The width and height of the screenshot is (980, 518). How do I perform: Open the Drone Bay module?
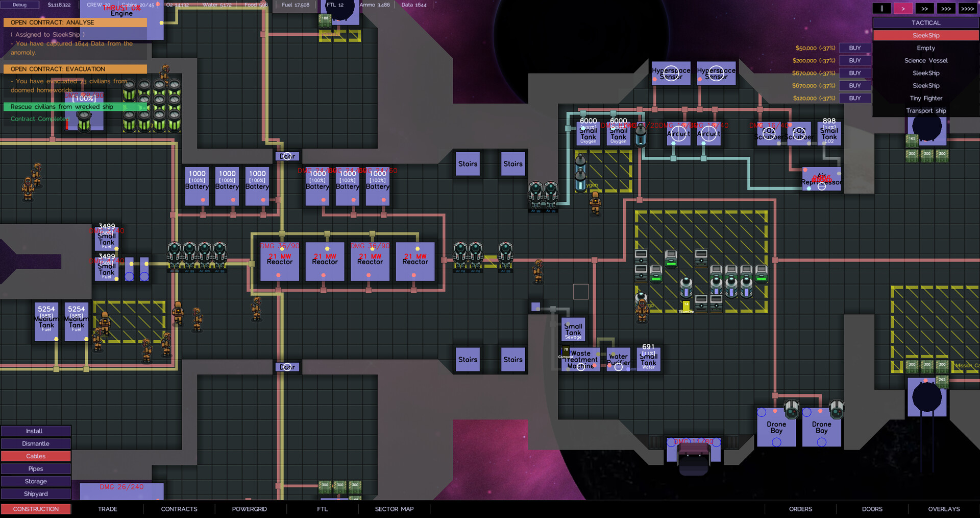tap(776, 427)
